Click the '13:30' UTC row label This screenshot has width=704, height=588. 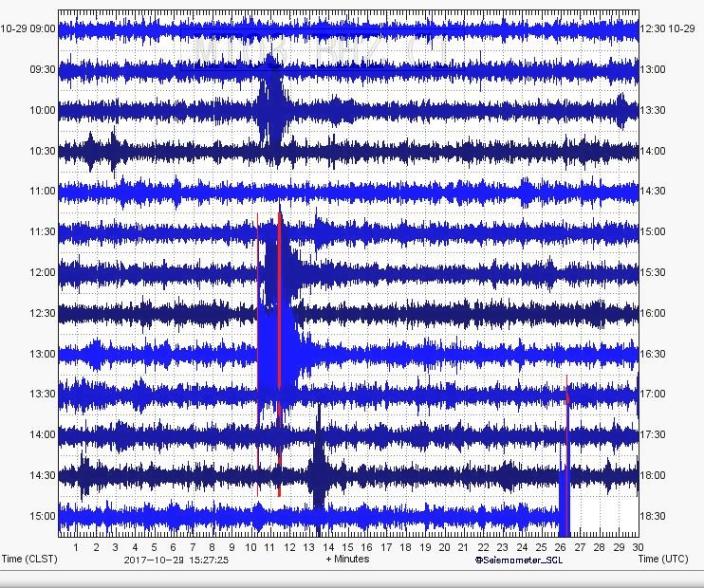pos(653,110)
